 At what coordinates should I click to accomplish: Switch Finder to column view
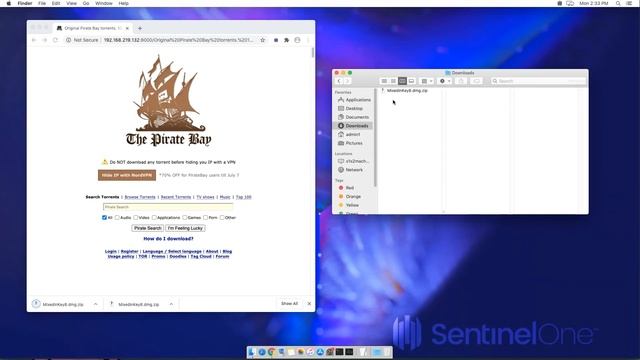tap(402, 81)
